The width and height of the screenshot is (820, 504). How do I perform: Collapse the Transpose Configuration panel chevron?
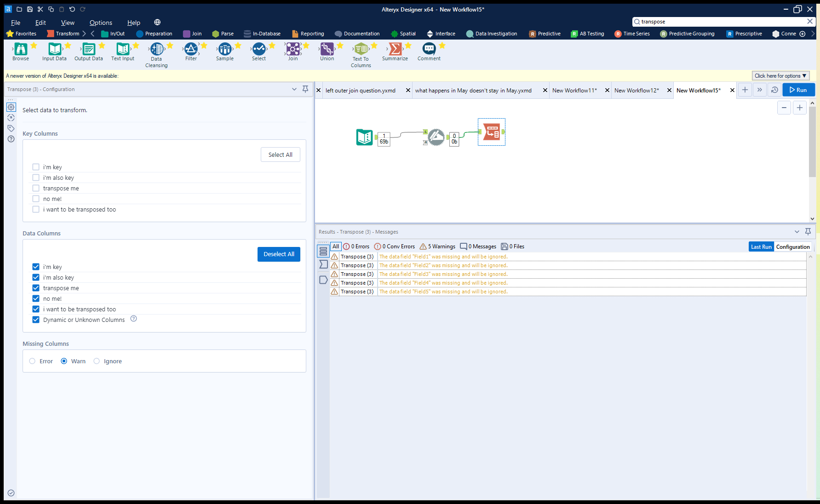[x=294, y=89]
